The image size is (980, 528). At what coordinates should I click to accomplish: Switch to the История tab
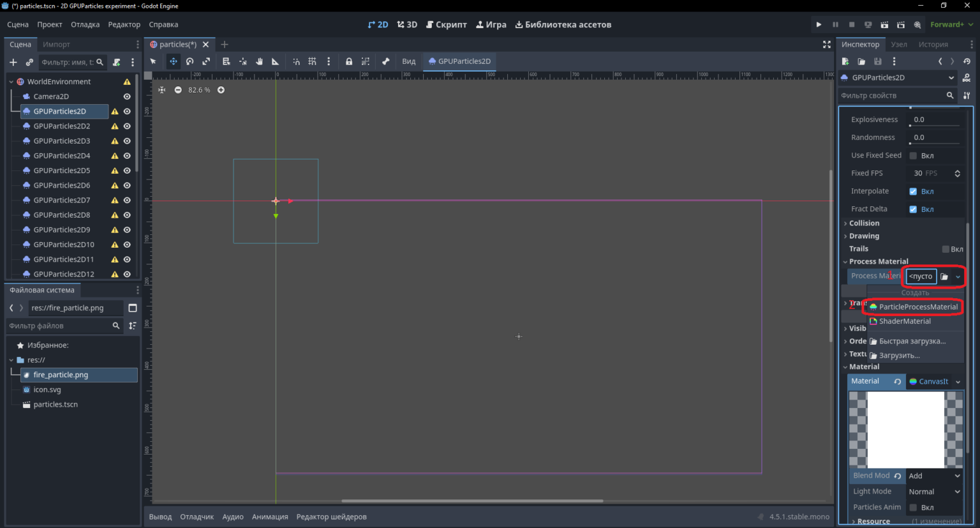tap(933, 45)
